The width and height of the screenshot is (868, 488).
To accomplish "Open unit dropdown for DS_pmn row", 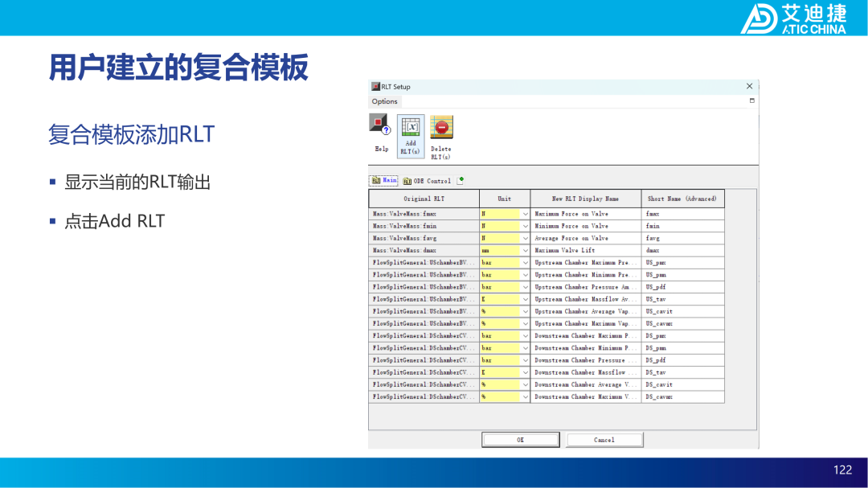I will pos(525,348).
